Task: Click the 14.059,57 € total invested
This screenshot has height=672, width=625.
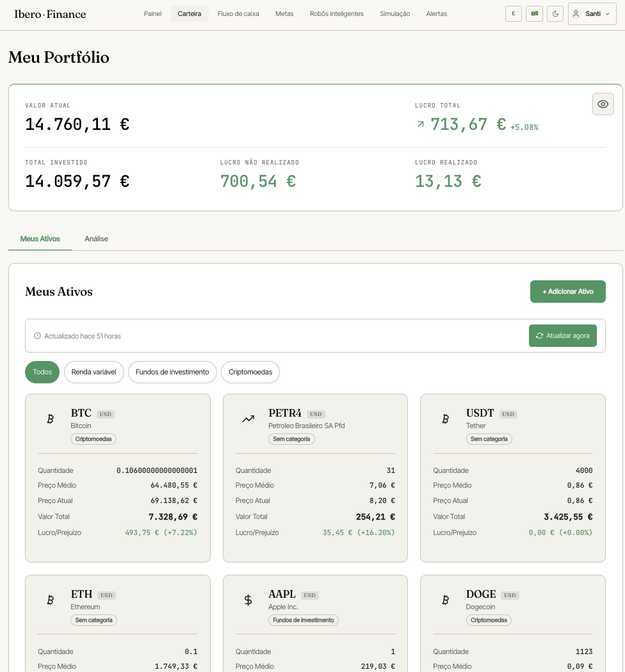Action: [77, 181]
